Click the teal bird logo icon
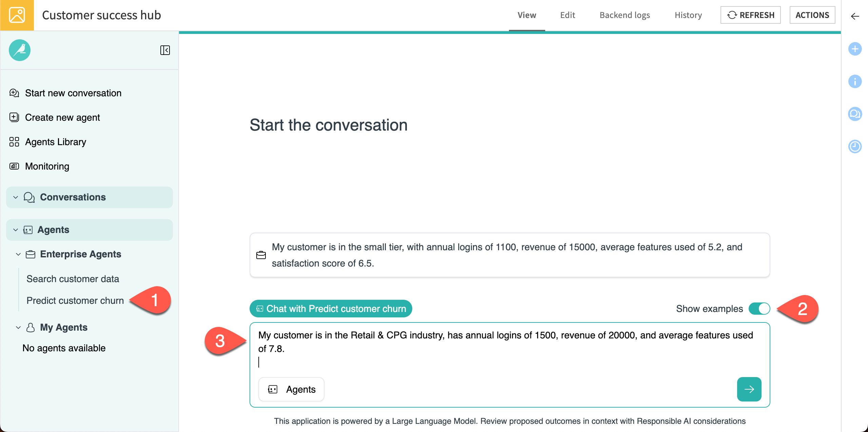The width and height of the screenshot is (868, 432). (x=20, y=50)
